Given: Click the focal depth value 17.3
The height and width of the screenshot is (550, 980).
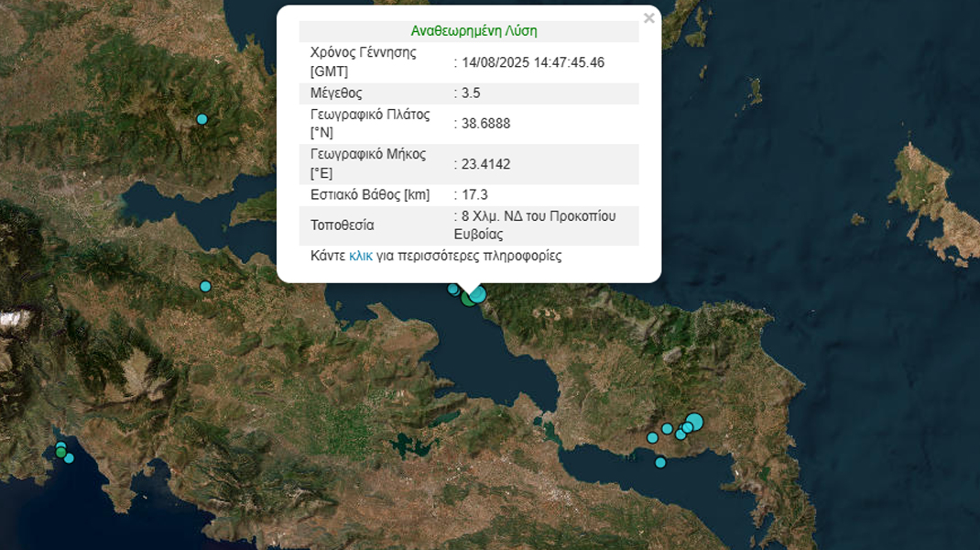Looking at the screenshot, I should point(475,195).
